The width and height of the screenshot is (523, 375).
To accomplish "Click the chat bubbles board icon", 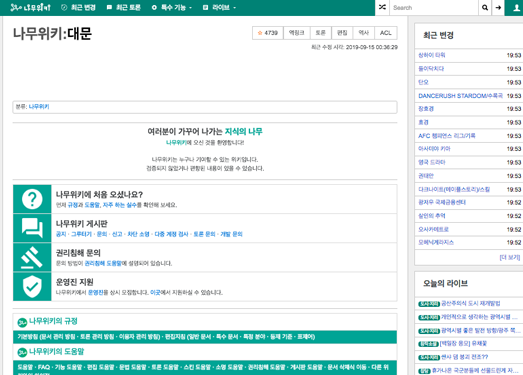I will pos(32,228).
